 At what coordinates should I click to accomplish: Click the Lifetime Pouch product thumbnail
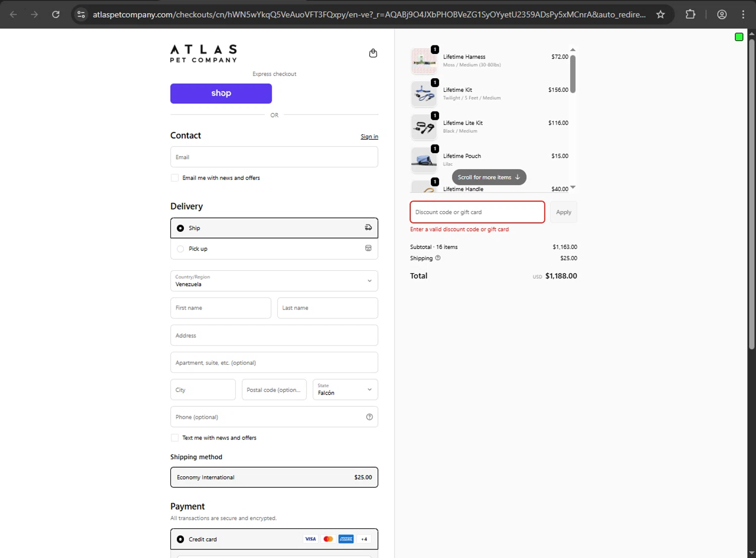[x=424, y=160]
